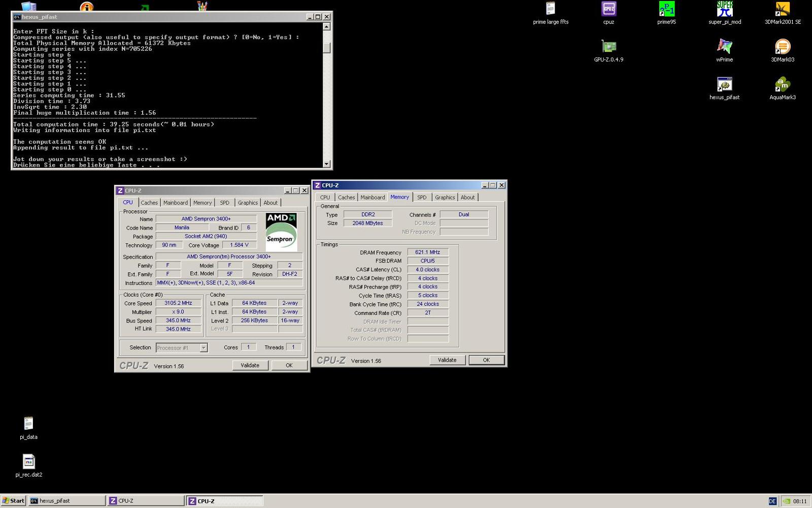
Task: Launch the cpuz desktop shortcut
Action: [608, 13]
